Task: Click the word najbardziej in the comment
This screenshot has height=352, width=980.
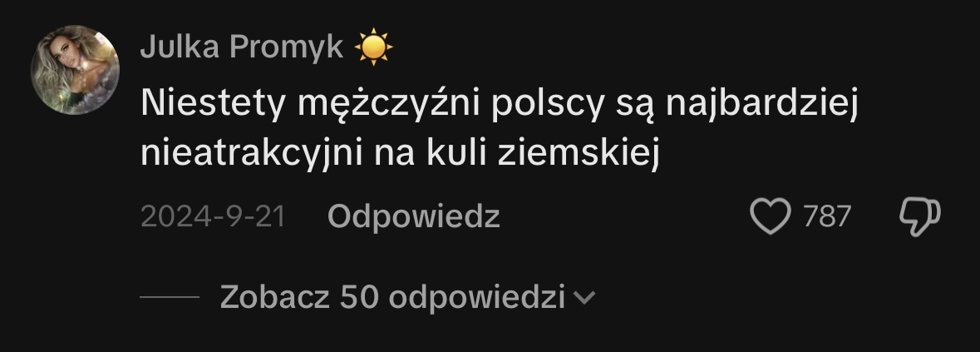Action: (x=761, y=103)
